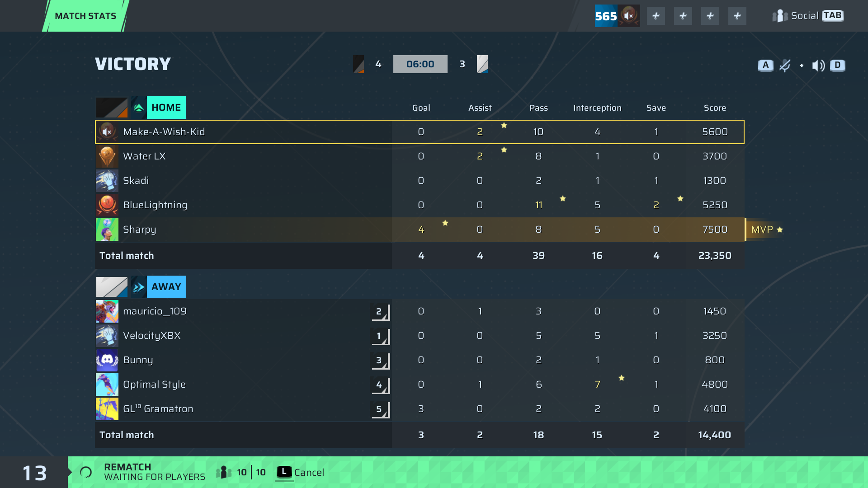Open Bunny's Discord avatar
This screenshot has width=868, height=488.
(107, 360)
